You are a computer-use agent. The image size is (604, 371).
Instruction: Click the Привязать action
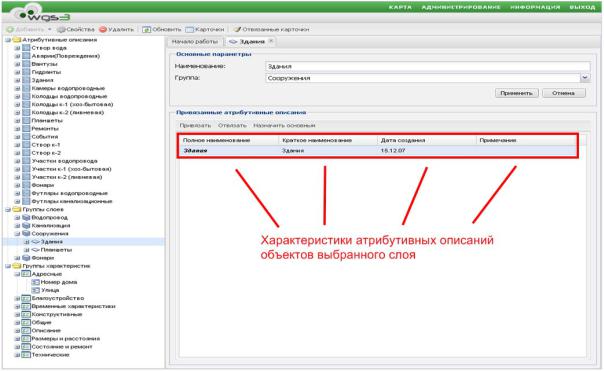click(x=195, y=126)
